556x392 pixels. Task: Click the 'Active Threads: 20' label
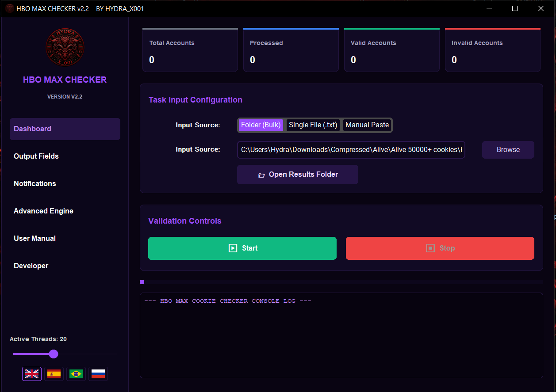(x=38, y=339)
